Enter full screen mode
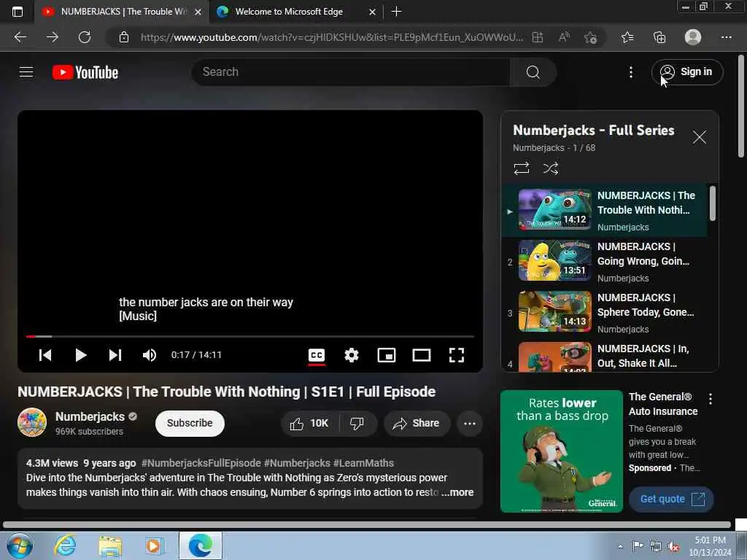This screenshot has height=560, width=747. coord(457,355)
